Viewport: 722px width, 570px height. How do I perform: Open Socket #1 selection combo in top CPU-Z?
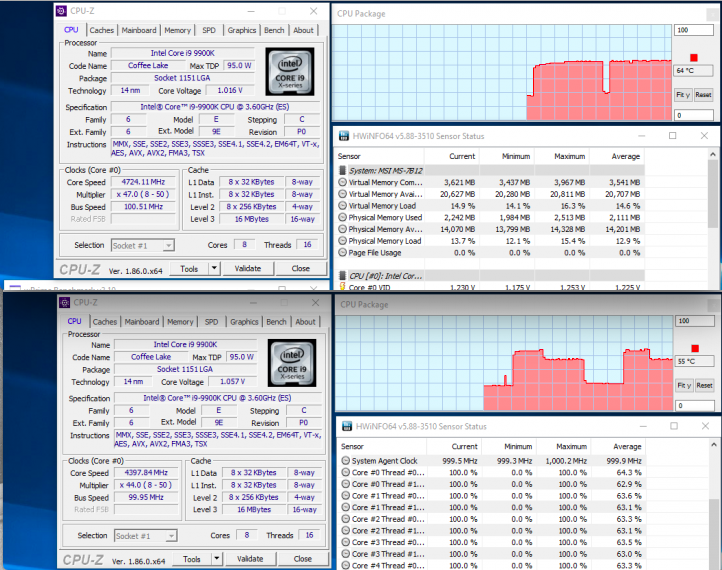143,245
